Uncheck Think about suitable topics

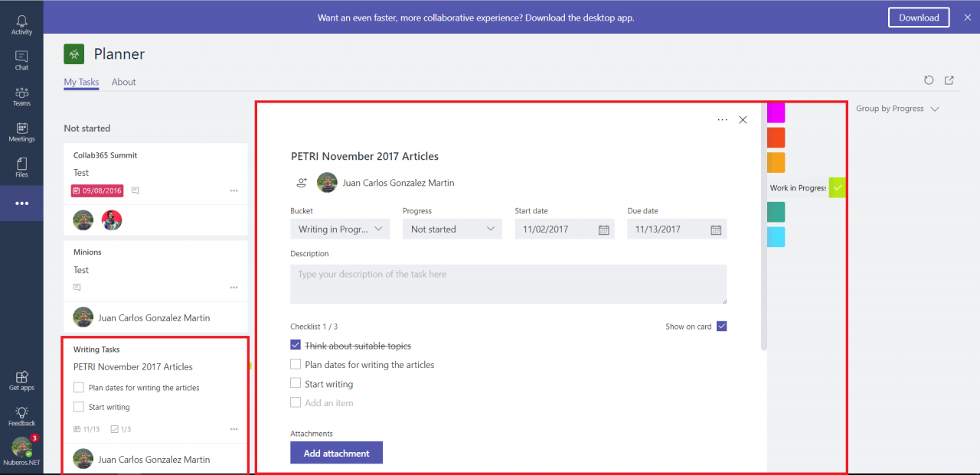296,344
